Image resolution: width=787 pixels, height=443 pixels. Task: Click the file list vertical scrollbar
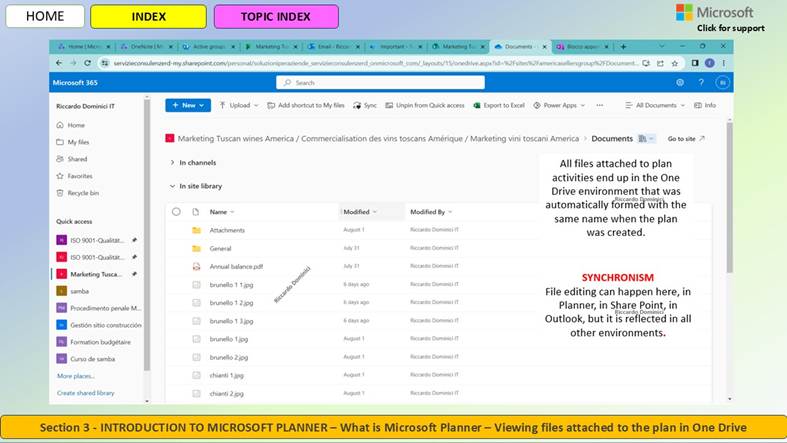coord(729,198)
